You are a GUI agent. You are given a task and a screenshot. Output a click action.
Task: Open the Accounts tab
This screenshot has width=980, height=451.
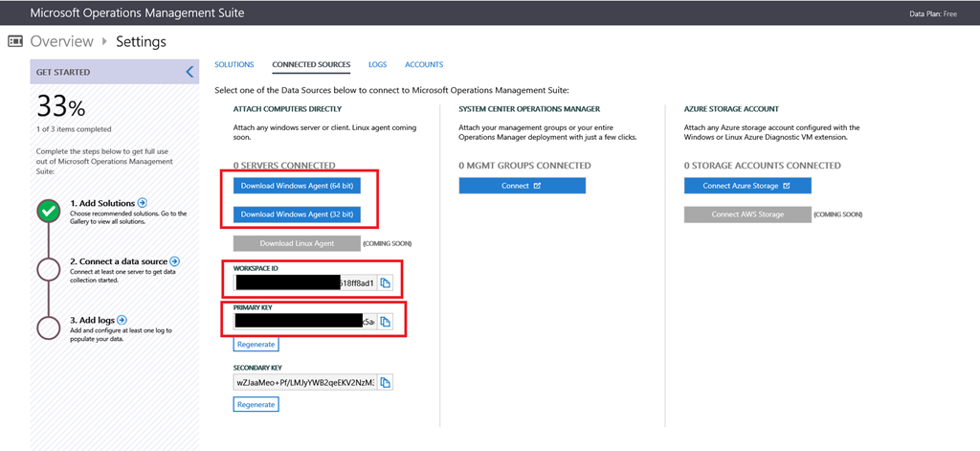click(424, 65)
